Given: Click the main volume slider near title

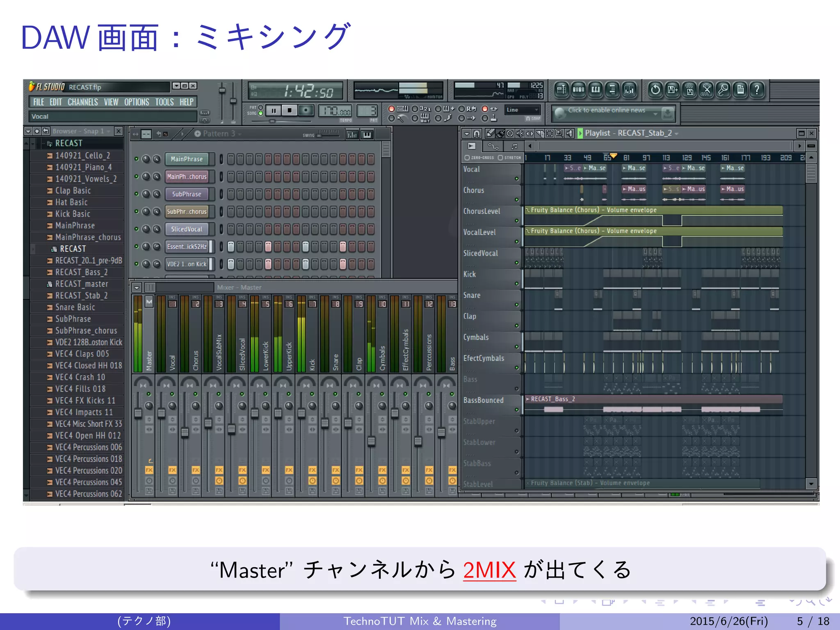Looking at the screenshot, I should pos(222,90).
